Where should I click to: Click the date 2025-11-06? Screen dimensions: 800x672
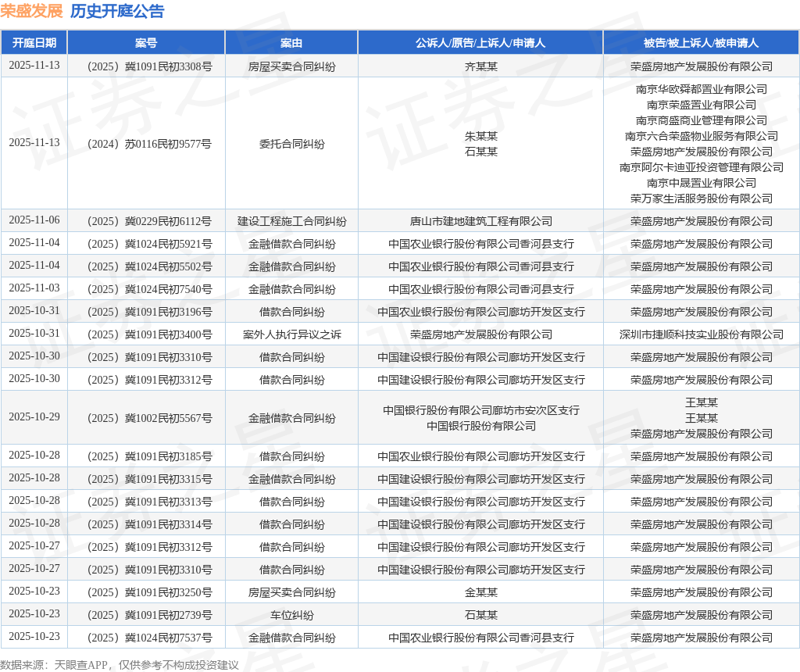(x=34, y=220)
